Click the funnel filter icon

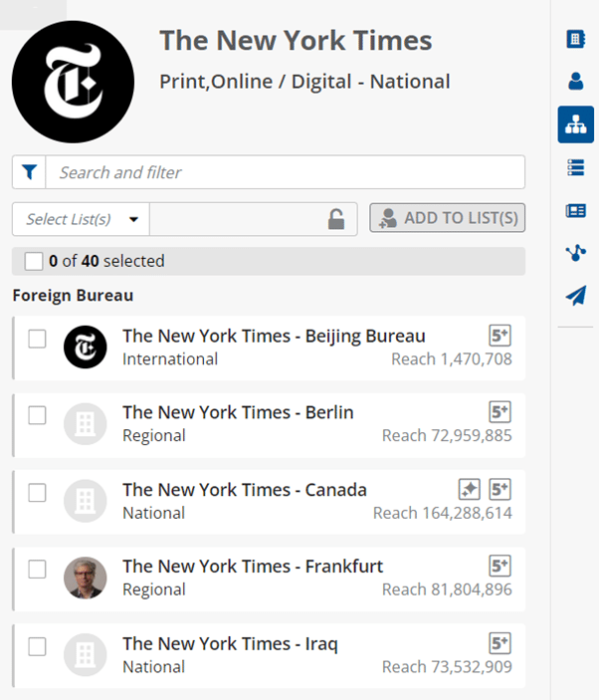[30, 172]
